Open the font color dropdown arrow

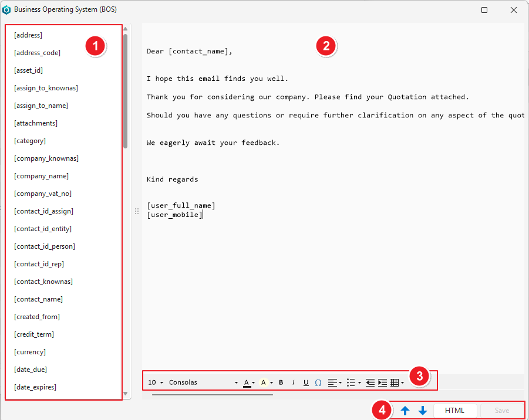tap(254, 382)
